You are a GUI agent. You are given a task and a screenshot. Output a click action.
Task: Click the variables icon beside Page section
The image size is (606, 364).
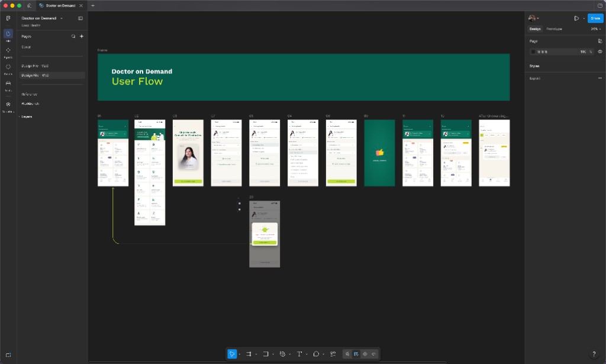click(600, 41)
